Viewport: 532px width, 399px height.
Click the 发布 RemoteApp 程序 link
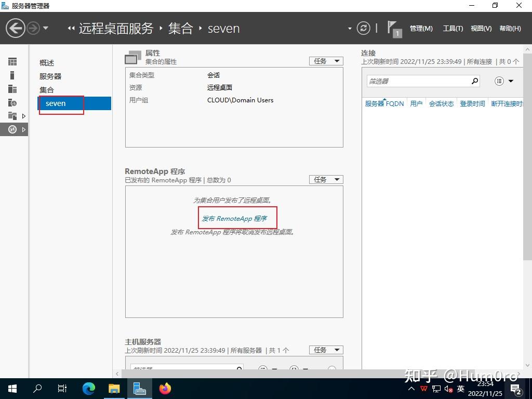coord(237,218)
